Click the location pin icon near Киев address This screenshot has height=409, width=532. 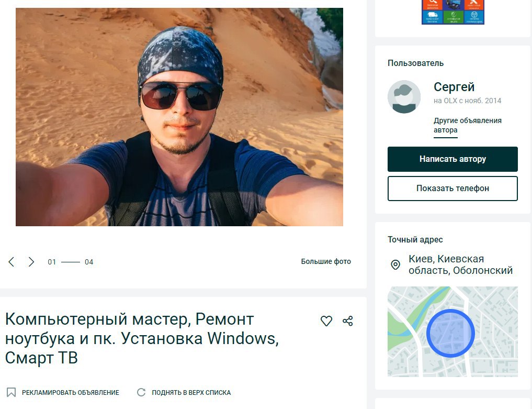point(395,264)
